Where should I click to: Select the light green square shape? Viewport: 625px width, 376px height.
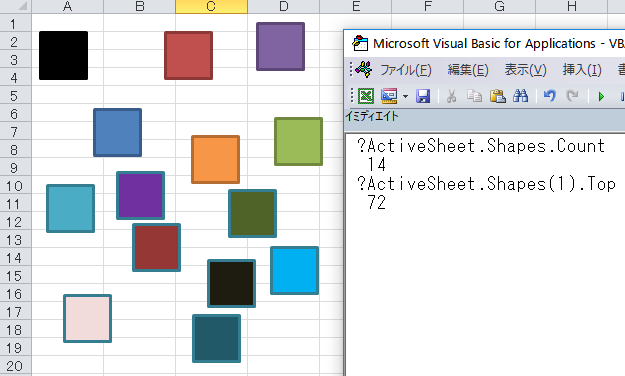click(299, 141)
